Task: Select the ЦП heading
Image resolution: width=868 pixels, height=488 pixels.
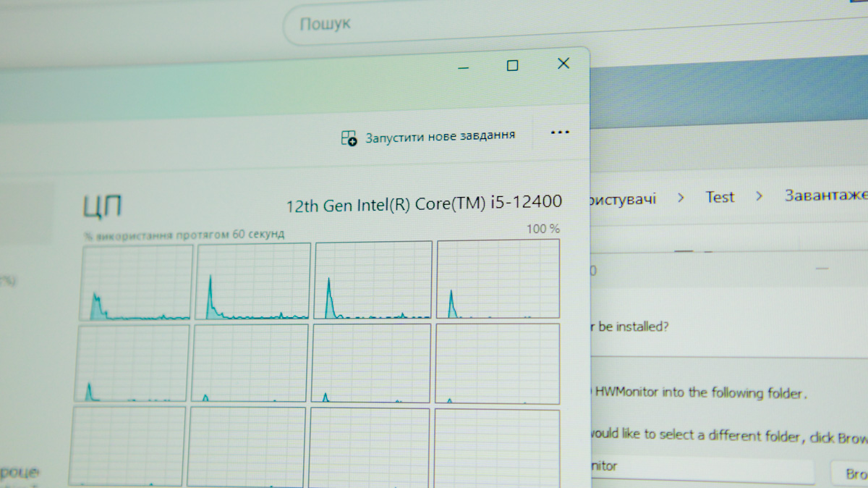Action: [x=103, y=206]
